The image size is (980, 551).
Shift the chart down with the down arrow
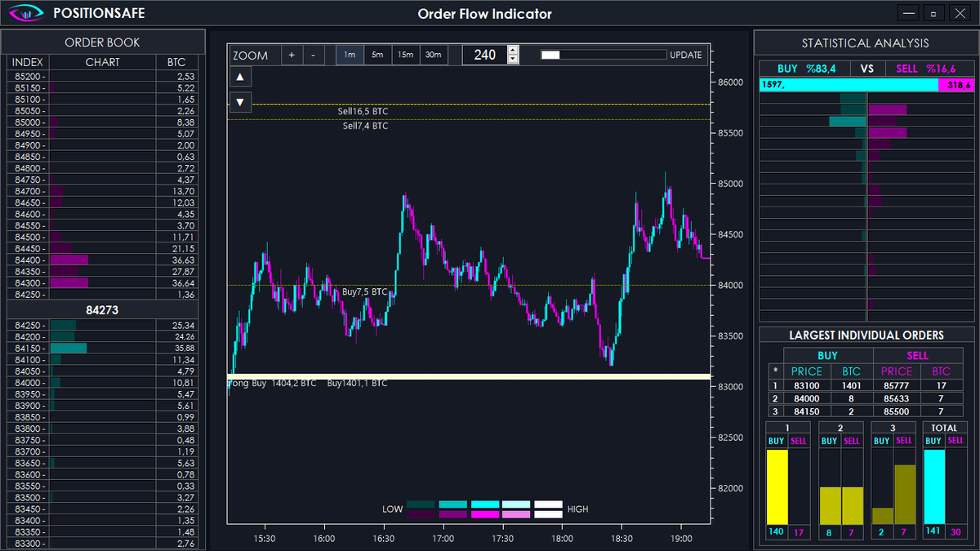(240, 102)
